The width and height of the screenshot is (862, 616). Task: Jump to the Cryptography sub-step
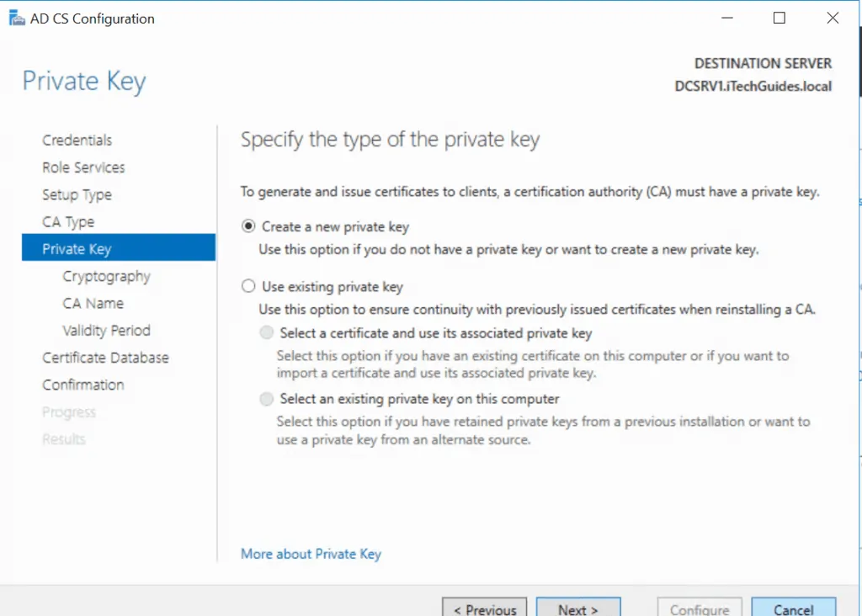pyautogui.click(x=106, y=276)
